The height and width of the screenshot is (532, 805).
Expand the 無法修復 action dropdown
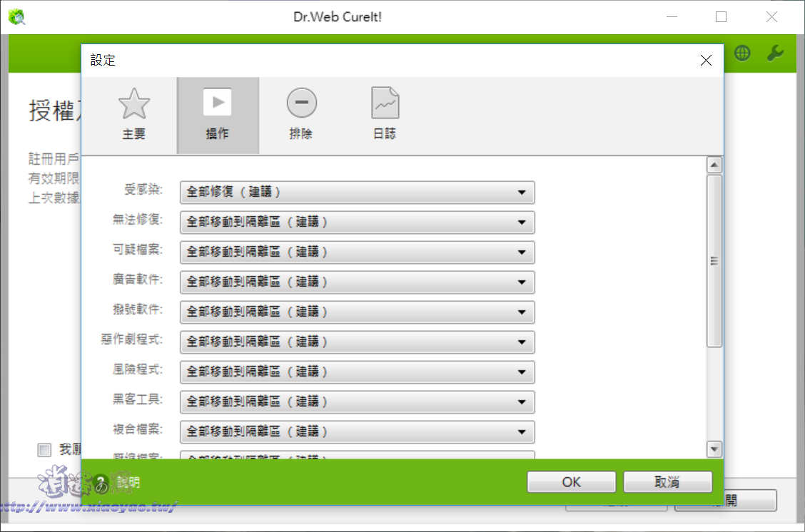357,222
